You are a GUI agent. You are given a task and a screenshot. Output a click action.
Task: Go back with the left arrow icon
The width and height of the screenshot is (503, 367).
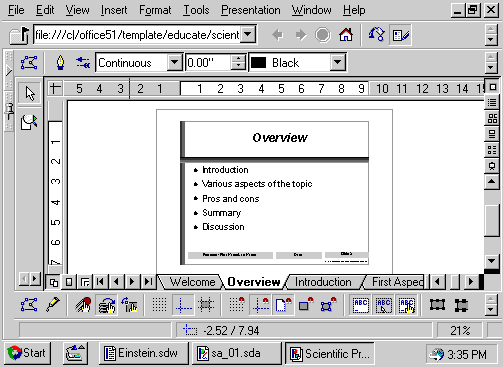coord(277,35)
